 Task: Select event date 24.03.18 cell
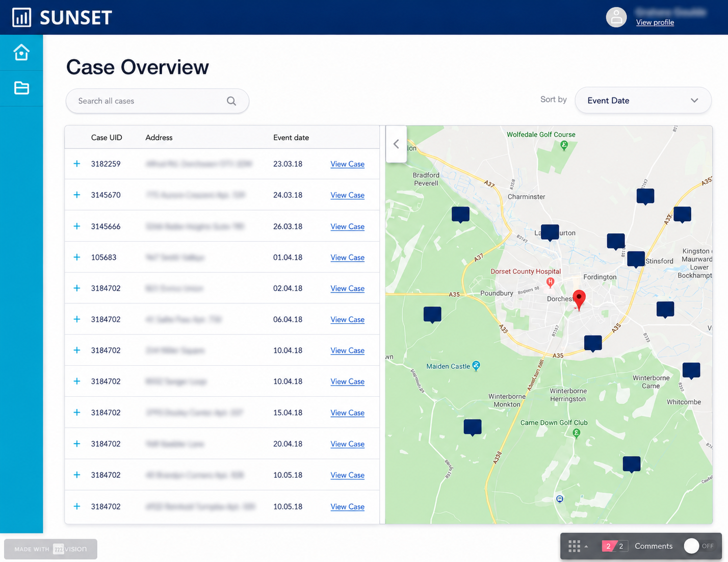click(288, 195)
